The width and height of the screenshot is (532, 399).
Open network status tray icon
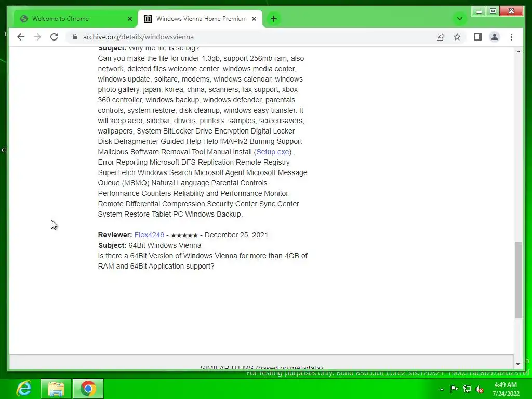coord(467,389)
